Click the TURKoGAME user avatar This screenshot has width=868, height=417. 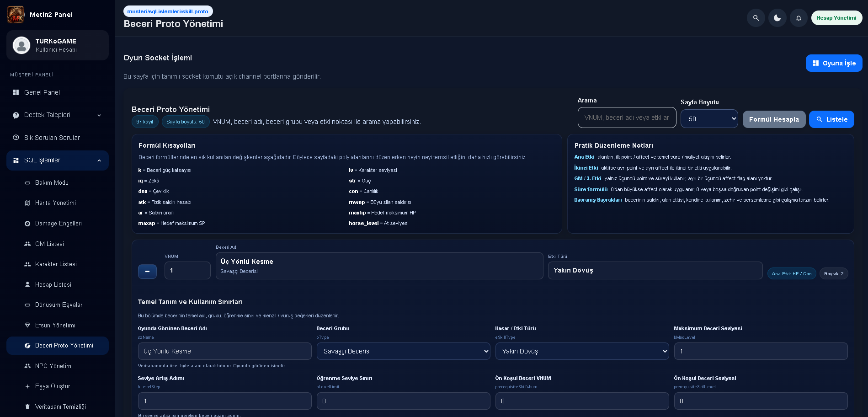21,45
